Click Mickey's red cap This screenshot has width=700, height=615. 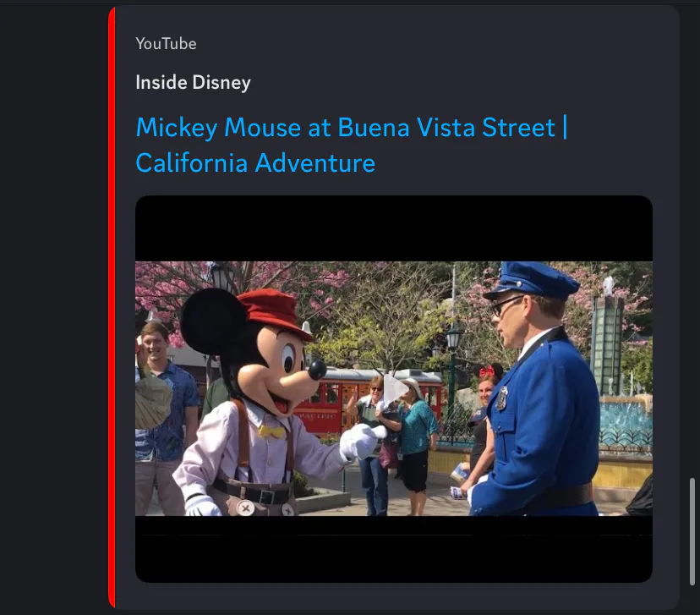pyautogui.click(x=273, y=311)
